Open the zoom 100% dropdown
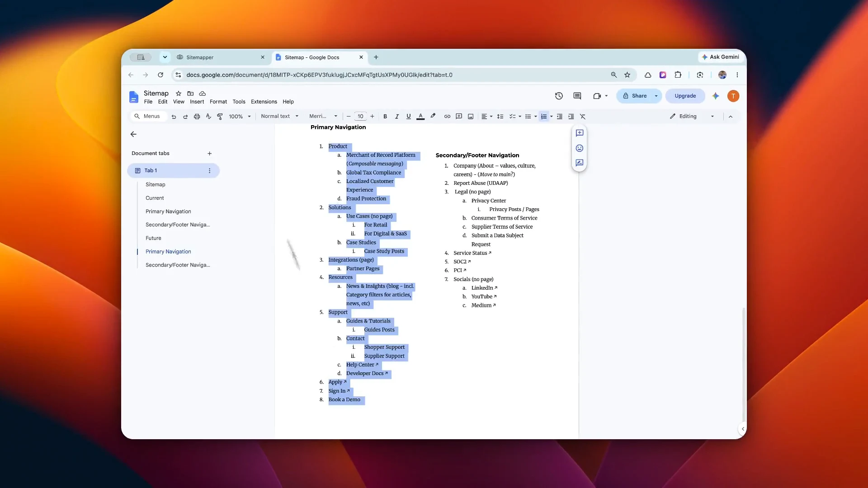Image resolution: width=868 pixels, height=488 pixels. click(x=240, y=117)
